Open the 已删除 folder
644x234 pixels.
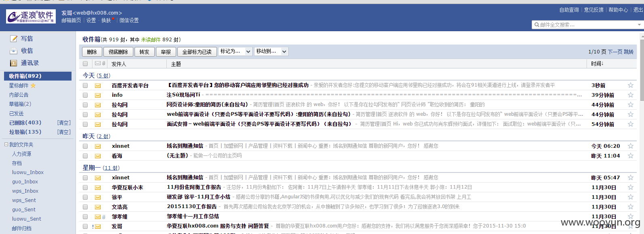click(x=25, y=123)
